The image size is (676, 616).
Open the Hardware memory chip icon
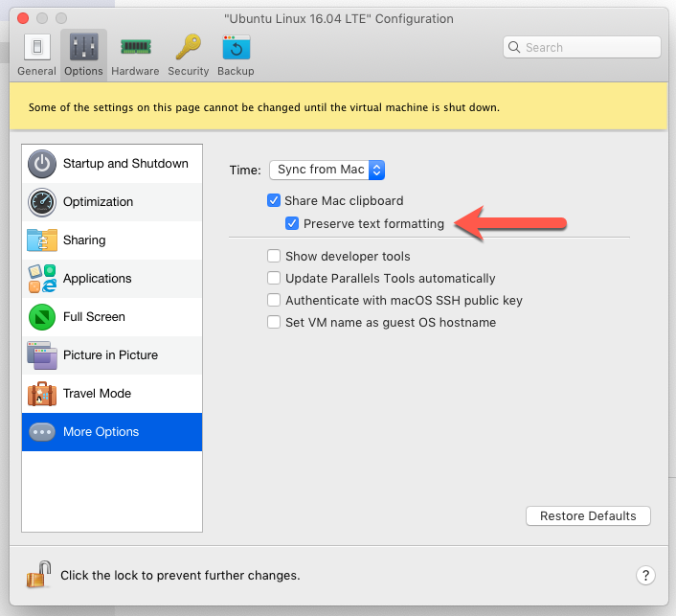point(136,47)
